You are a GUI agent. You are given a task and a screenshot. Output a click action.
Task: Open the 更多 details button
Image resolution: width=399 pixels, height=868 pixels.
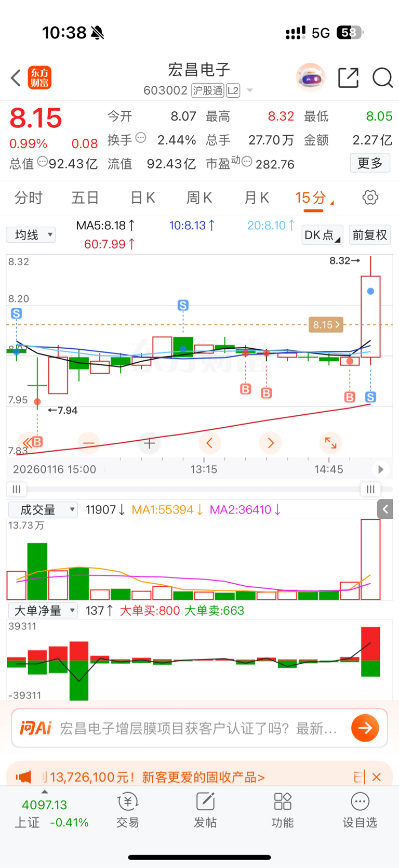(x=370, y=163)
